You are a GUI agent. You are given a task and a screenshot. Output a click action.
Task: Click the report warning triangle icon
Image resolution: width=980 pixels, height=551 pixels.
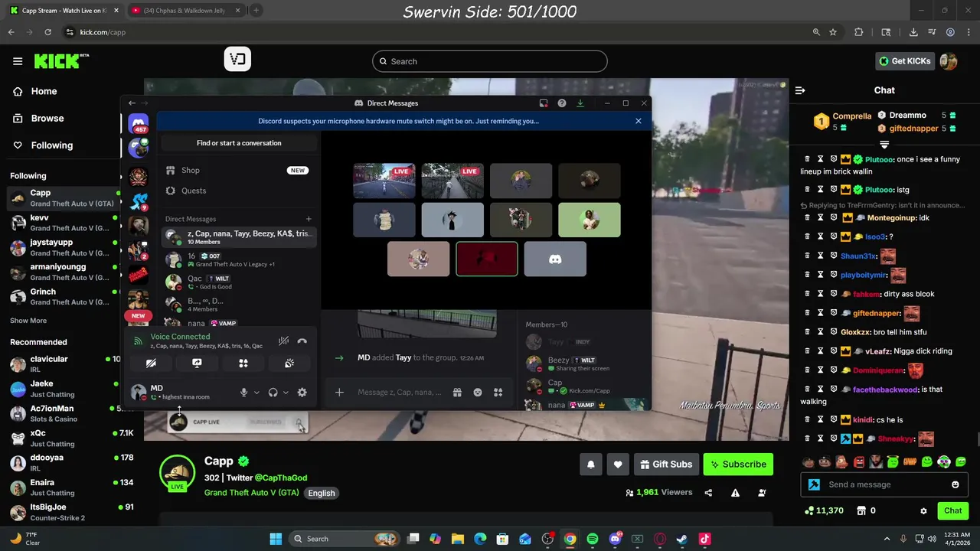coord(735,493)
